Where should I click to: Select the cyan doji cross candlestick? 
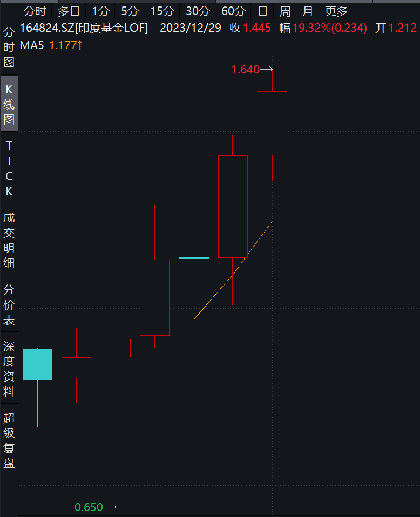click(194, 258)
